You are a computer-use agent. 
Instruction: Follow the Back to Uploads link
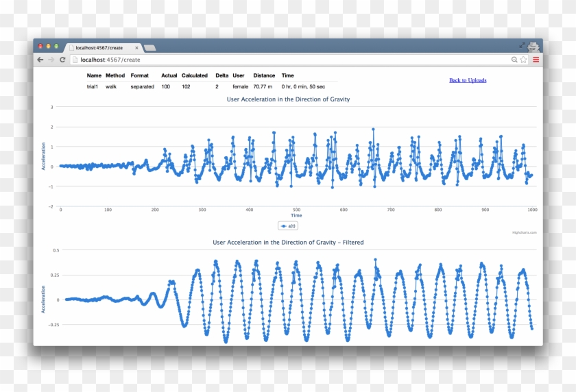click(x=468, y=80)
